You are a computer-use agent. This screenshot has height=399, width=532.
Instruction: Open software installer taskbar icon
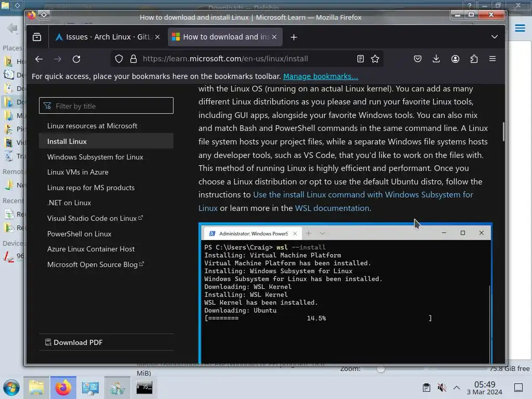click(x=117, y=388)
